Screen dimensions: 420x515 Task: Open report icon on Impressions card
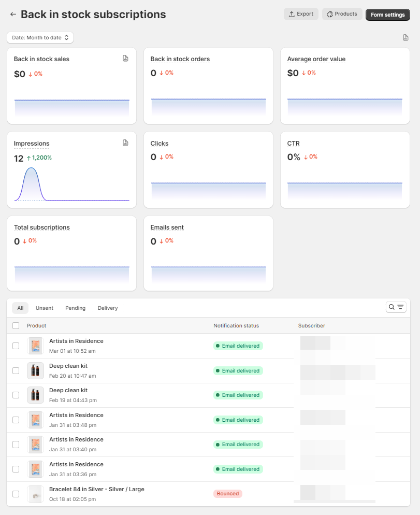125,143
